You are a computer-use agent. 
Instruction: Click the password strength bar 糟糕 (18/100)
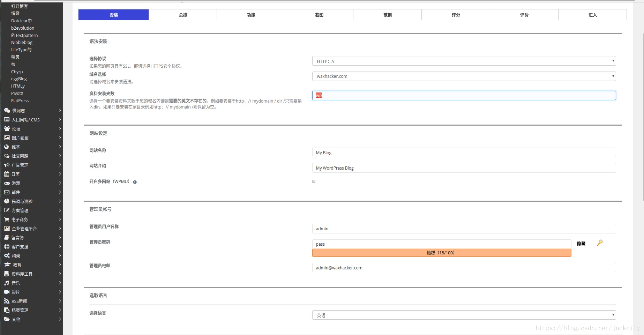442,253
